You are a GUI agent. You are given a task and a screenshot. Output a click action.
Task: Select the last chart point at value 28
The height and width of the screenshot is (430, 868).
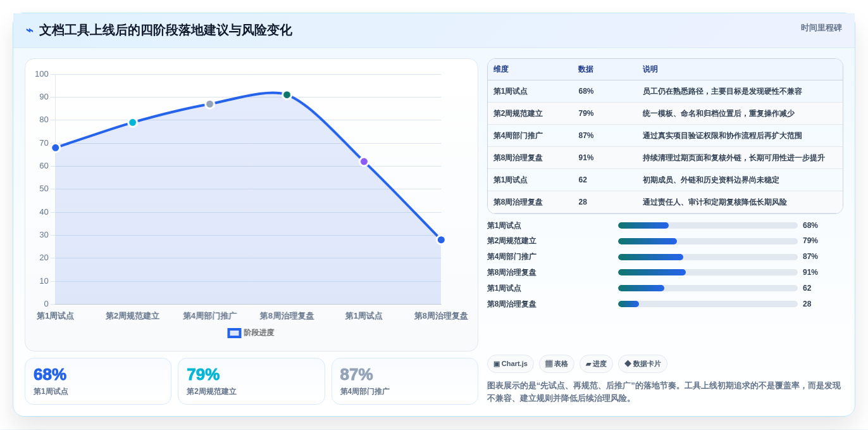[441, 239]
